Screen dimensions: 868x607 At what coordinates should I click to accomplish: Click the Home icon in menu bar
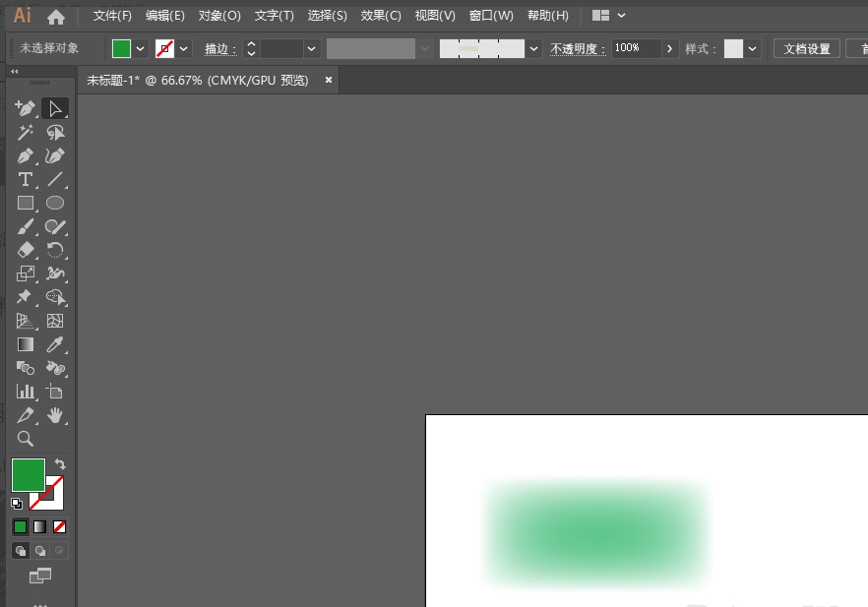click(56, 17)
